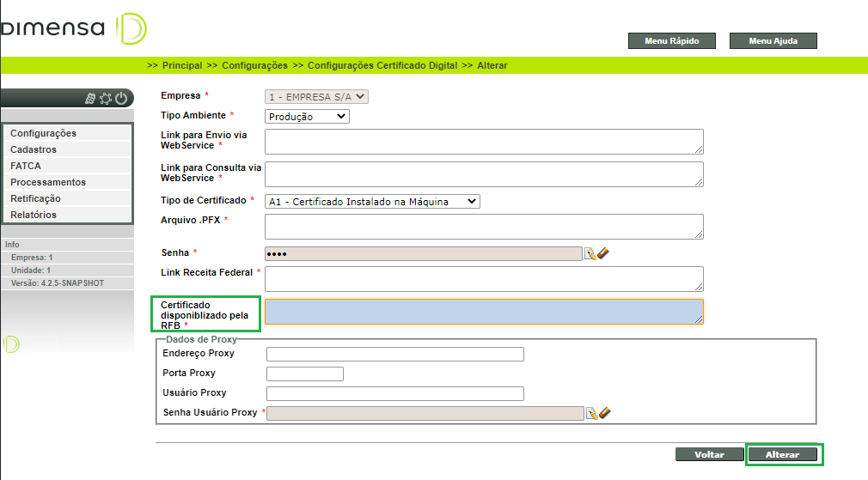Go to Principal in the breadcrumb
This screenshot has width=868, height=480.
pos(182,65)
